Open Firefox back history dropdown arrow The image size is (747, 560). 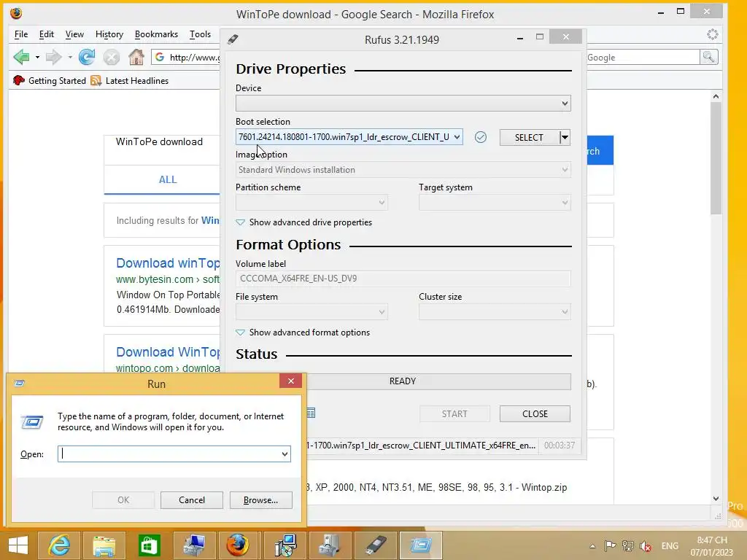pos(37,57)
